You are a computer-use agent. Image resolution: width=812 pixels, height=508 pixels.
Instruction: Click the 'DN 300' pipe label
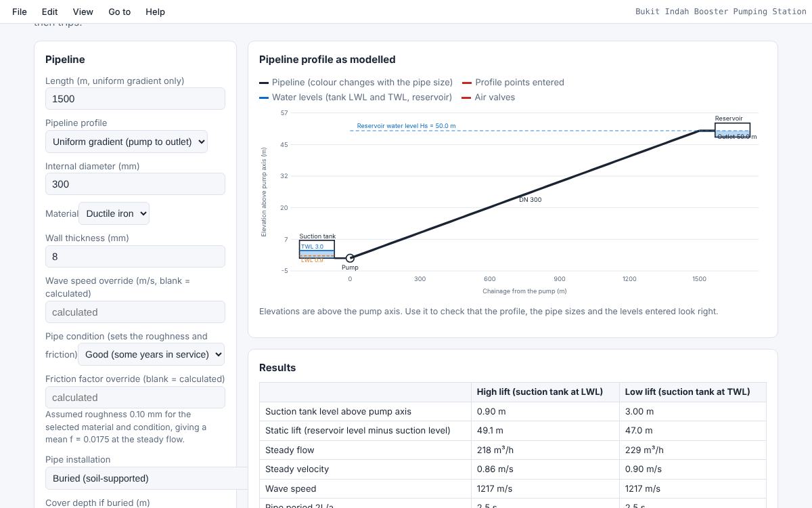(531, 200)
